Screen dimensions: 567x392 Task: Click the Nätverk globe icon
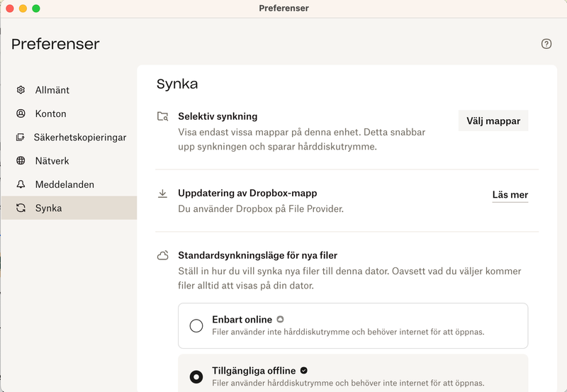21,161
